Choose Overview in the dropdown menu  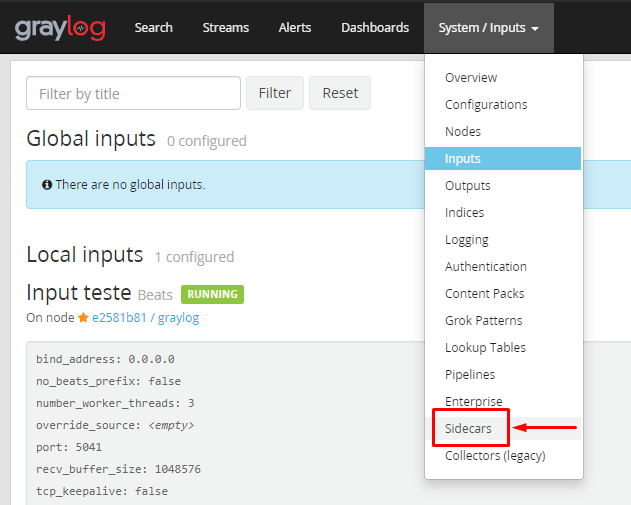pyautogui.click(x=471, y=78)
